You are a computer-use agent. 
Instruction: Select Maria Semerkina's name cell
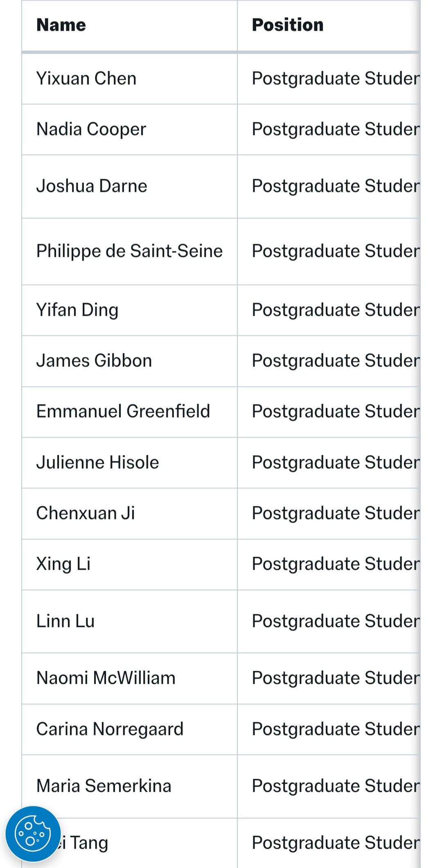tap(104, 786)
